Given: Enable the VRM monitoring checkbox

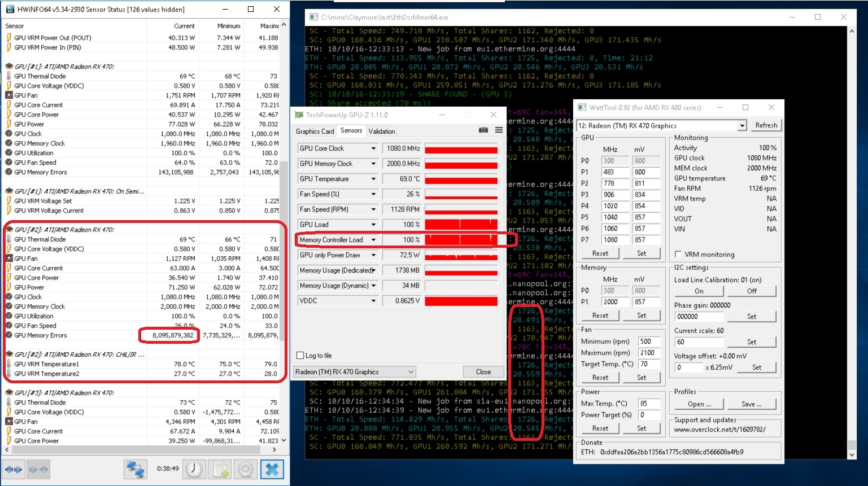Looking at the screenshot, I should tap(678, 254).
